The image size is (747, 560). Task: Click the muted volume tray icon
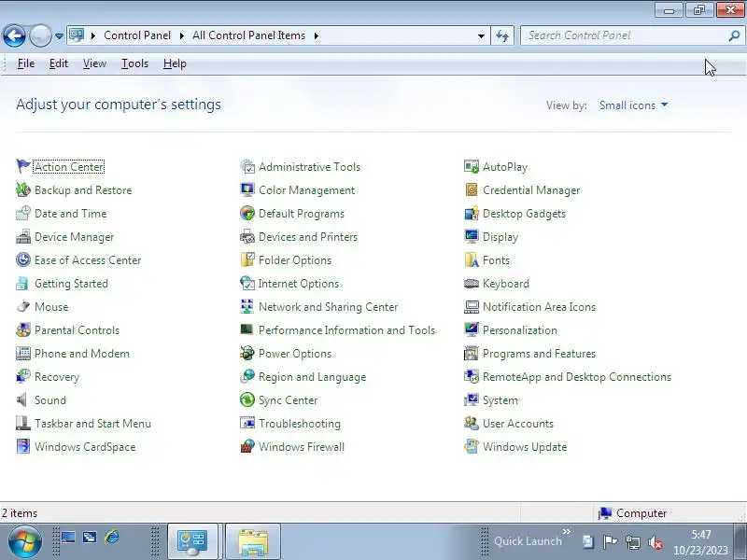pyautogui.click(x=656, y=542)
